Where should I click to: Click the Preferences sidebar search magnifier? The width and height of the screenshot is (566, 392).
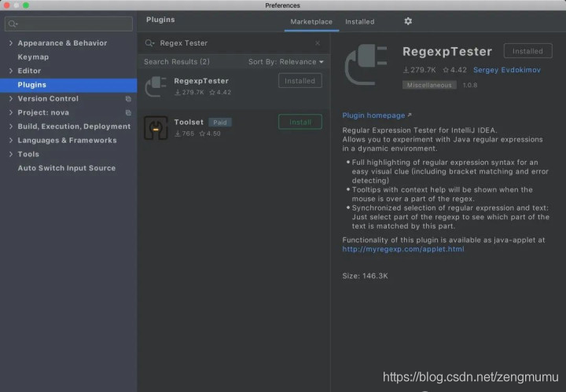coord(13,24)
